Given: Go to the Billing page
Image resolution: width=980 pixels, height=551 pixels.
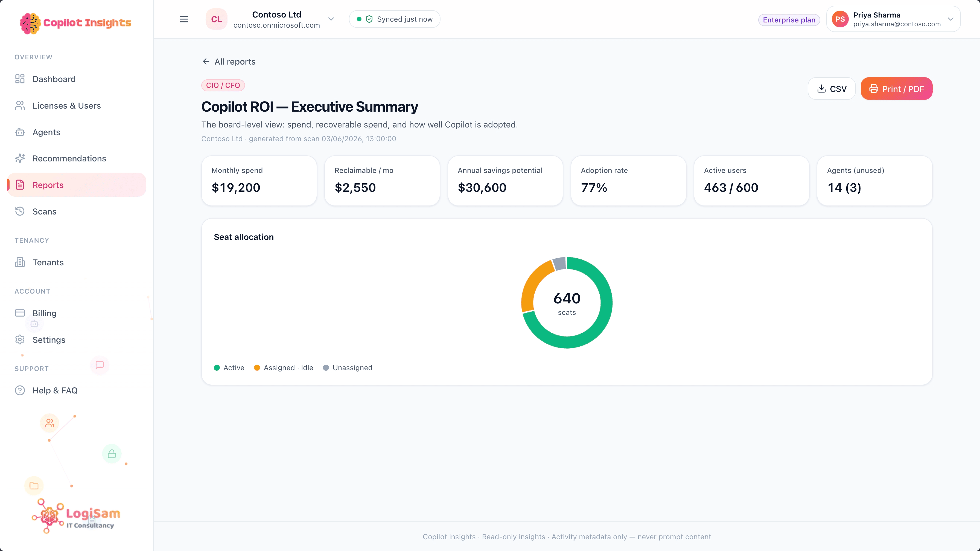Looking at the screenshot, I should coord(77,313).
